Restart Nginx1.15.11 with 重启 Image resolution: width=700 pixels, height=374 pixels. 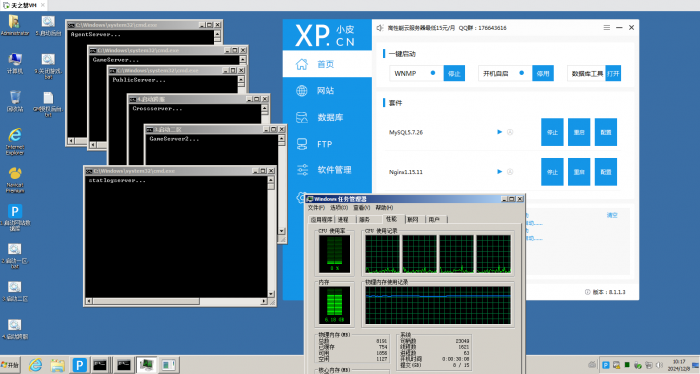[579, 172]
